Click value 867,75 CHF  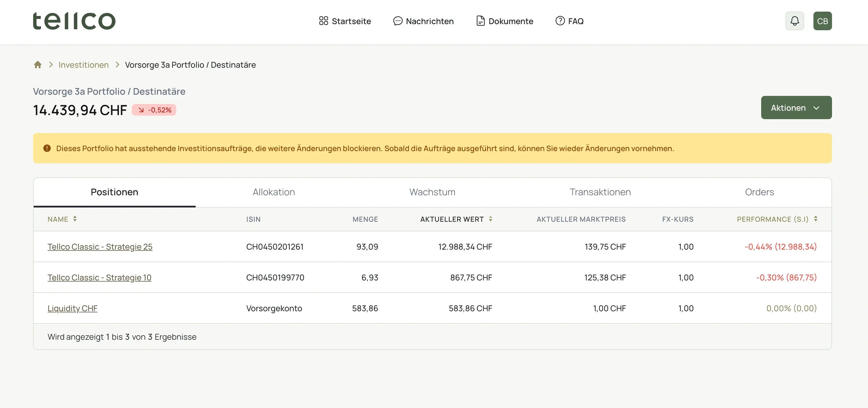pos(471,278)
